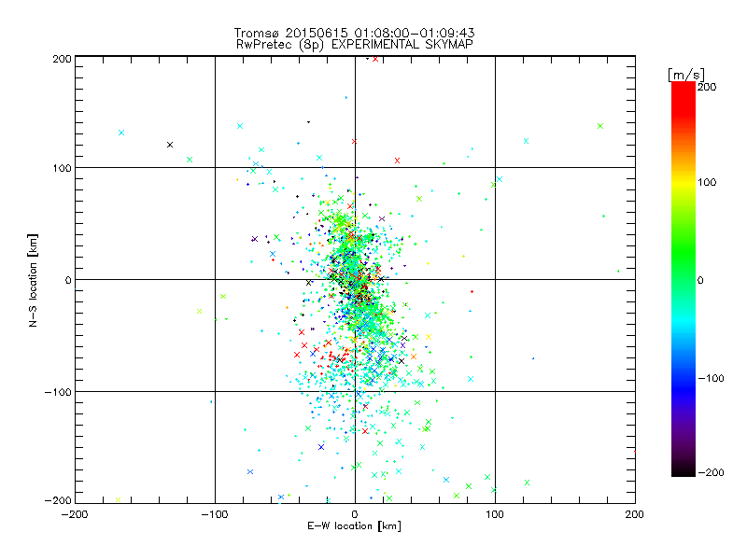
Task: Click the '-100' tick label on the N-S axis
Action: coord(58,392)
